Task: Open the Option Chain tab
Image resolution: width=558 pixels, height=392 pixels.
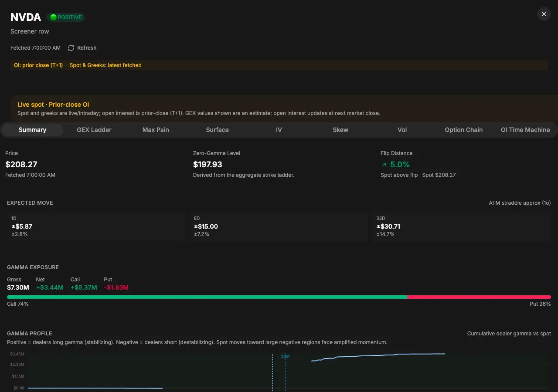Action: pos(463,130)
